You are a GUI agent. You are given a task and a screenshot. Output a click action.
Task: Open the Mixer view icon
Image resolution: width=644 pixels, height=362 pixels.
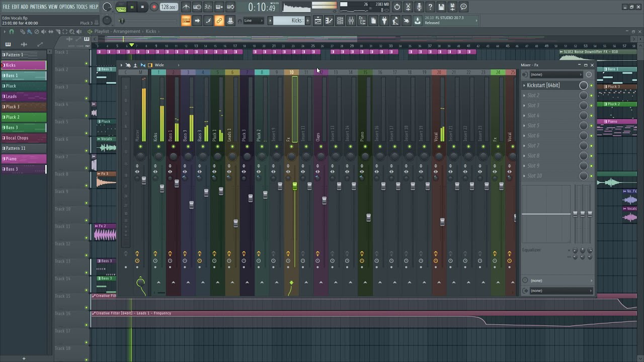point(351,21)
